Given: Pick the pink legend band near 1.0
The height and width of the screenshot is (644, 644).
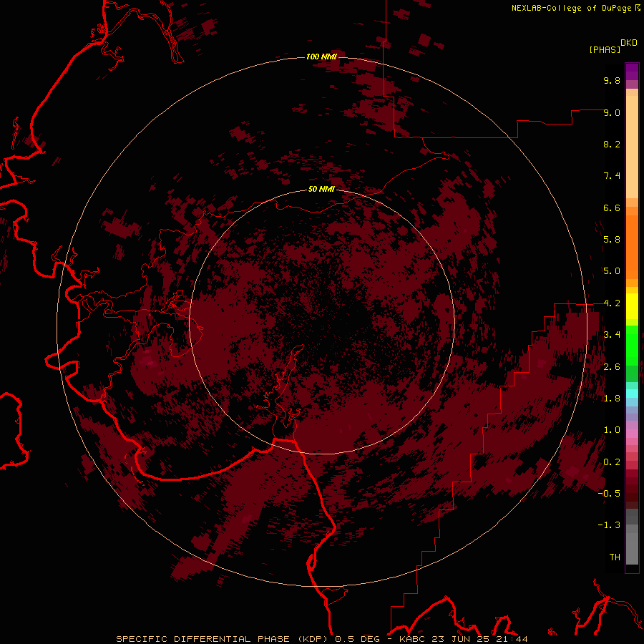Looking at the screenshot, I should click(632, 433).
